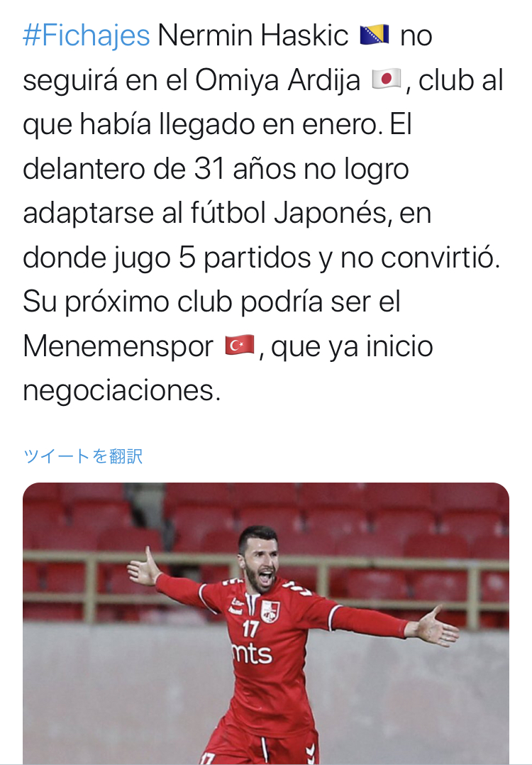Viewport: 532px width, 765px height.
Task: Open the attached player photo
Action: click(266, 624)
